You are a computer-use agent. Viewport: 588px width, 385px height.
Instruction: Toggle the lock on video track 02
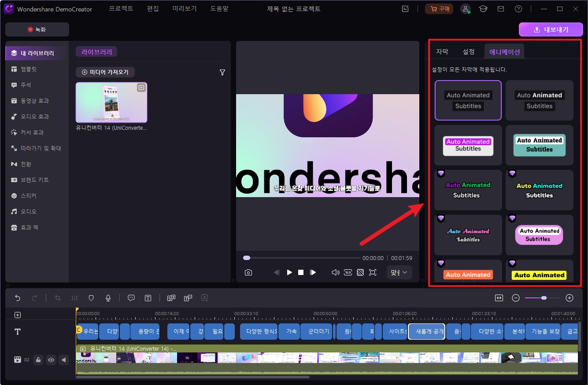38,360
